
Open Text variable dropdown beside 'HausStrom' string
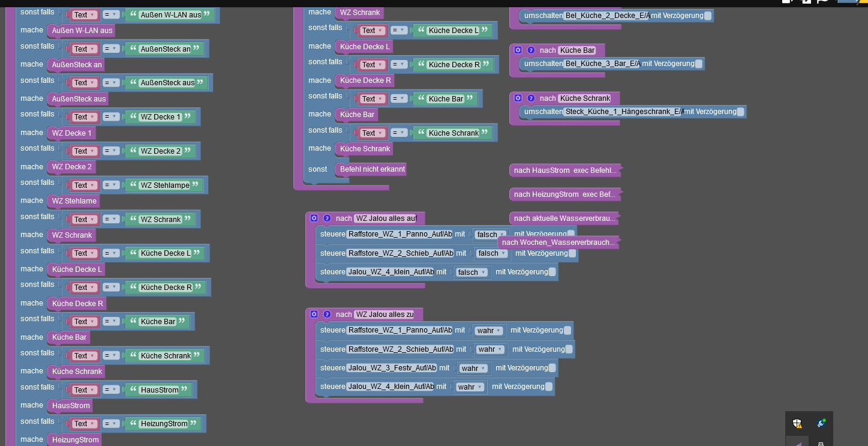pos(84,390)
